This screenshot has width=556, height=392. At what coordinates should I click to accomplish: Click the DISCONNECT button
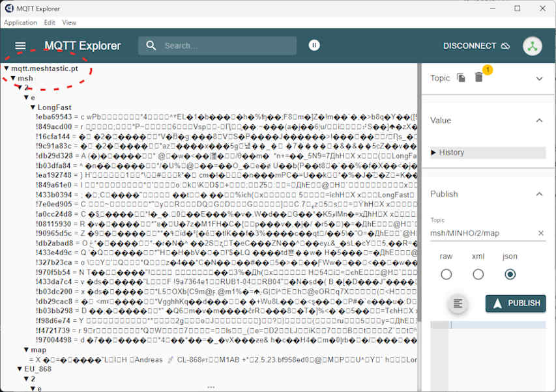pos(476,46)
